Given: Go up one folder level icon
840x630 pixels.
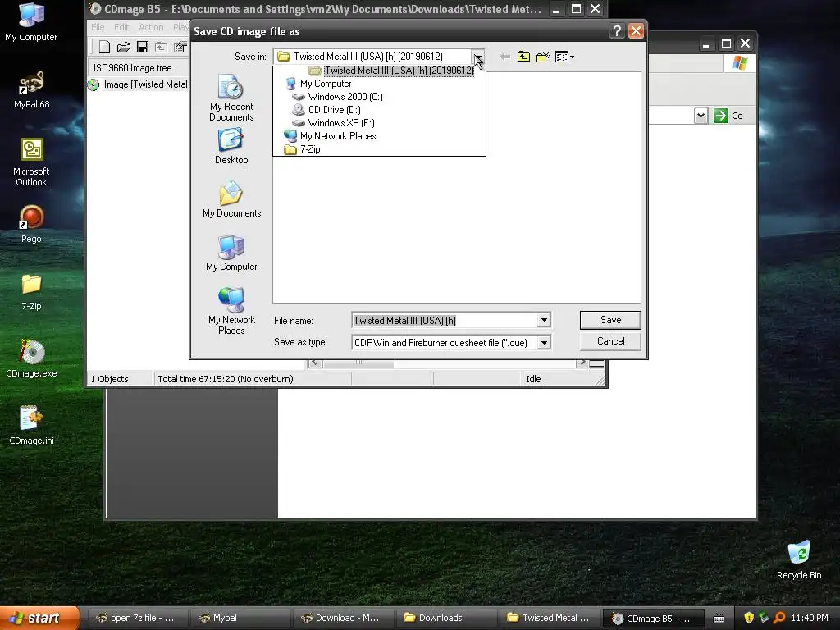Looking at the screenshot, I should tap(523, 57).
